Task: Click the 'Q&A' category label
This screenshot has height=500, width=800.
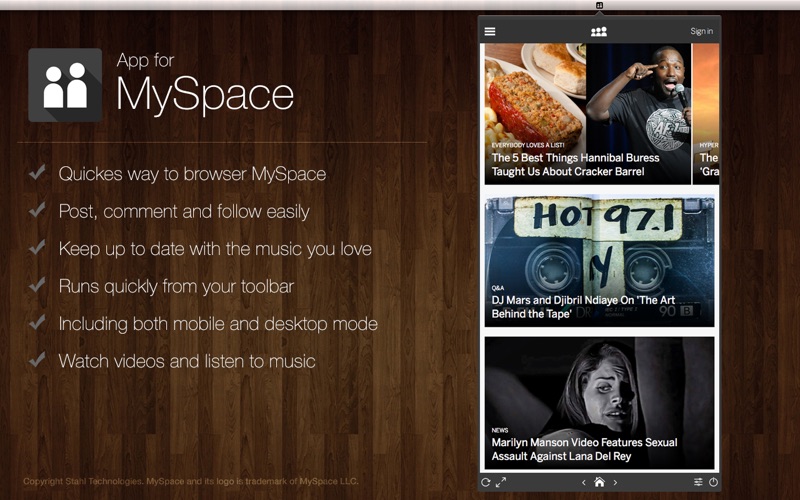Action: [x=498, y=288]
